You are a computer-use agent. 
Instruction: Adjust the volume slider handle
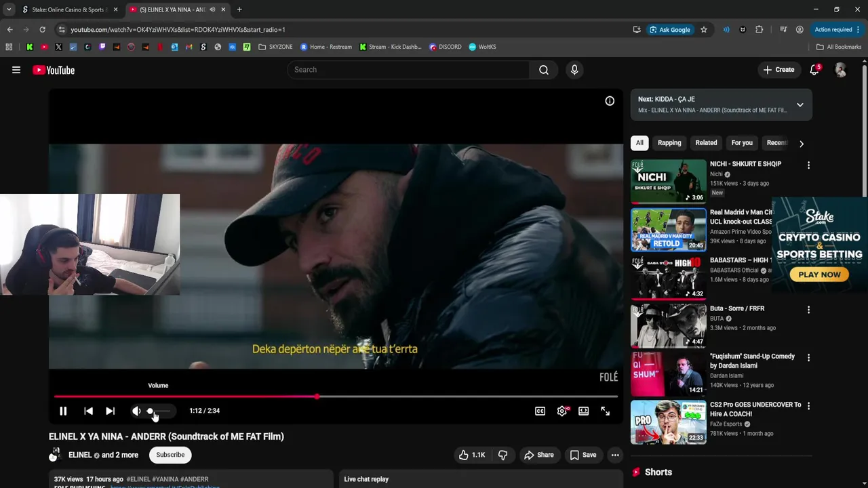tap(150, 411)
